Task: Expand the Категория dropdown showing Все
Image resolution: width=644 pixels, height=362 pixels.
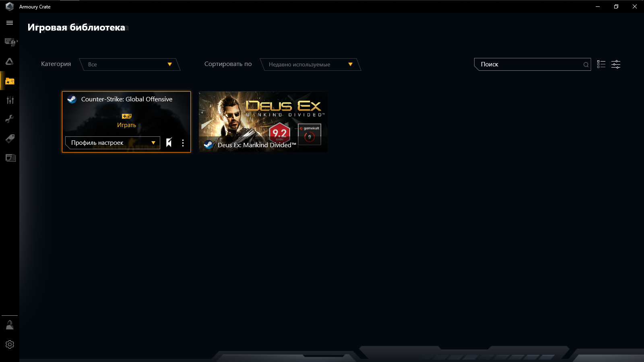Action: click(130, 64)
